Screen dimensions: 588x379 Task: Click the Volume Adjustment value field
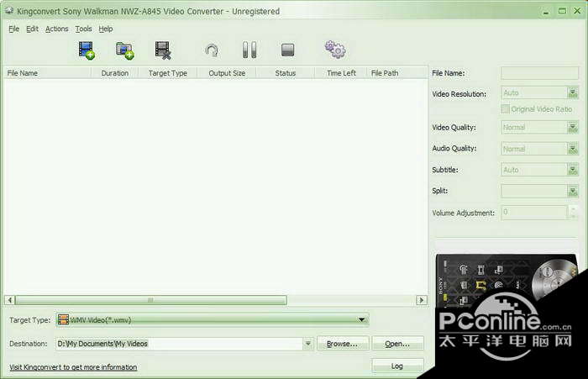click(534, 213)
